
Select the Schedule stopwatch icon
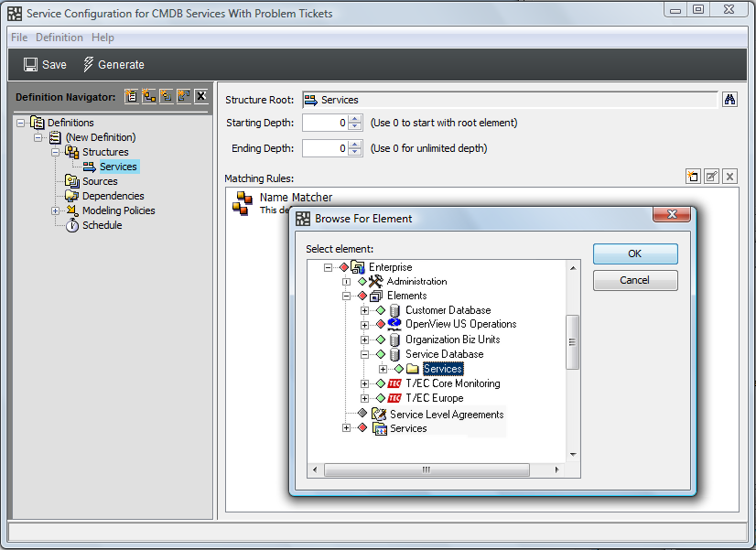click(71, 225)
